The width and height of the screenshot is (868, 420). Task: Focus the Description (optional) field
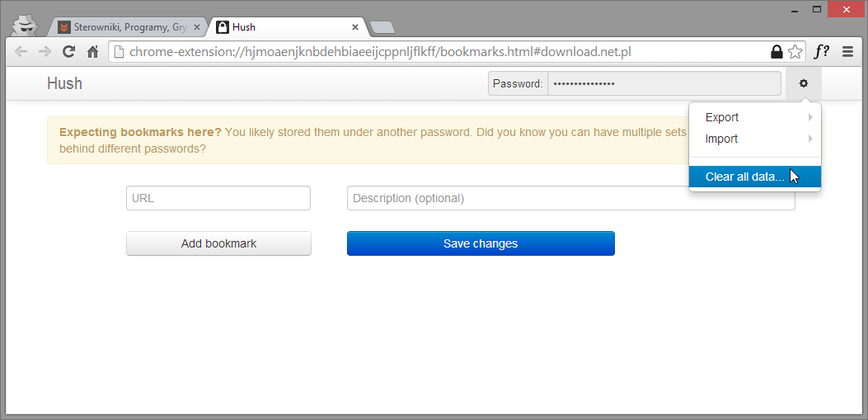[x=570, y=198]
